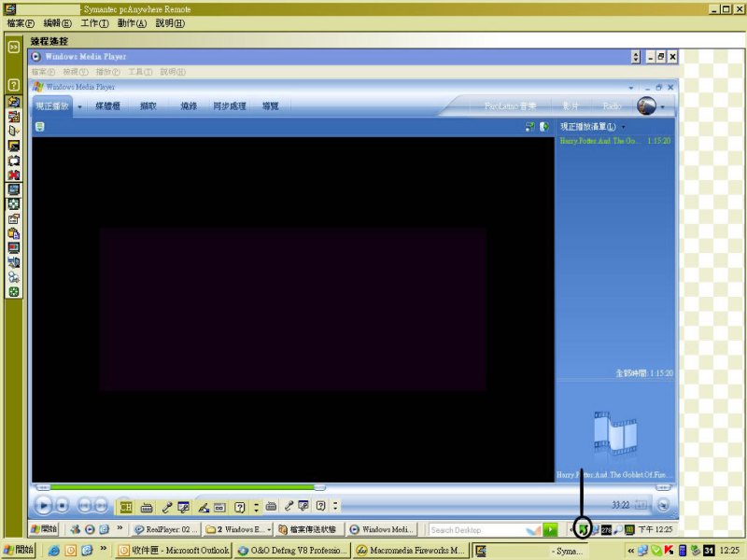Click the keyboard icon next to the CH language icon
Image resolution: width=747 pixels, height=560 pixels.
(147, 508)
